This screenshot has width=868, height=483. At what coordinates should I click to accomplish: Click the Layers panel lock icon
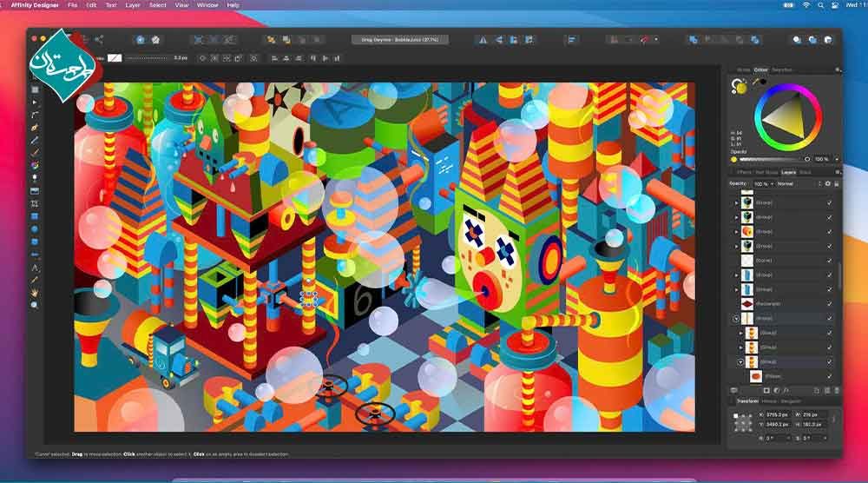(837, 184)
